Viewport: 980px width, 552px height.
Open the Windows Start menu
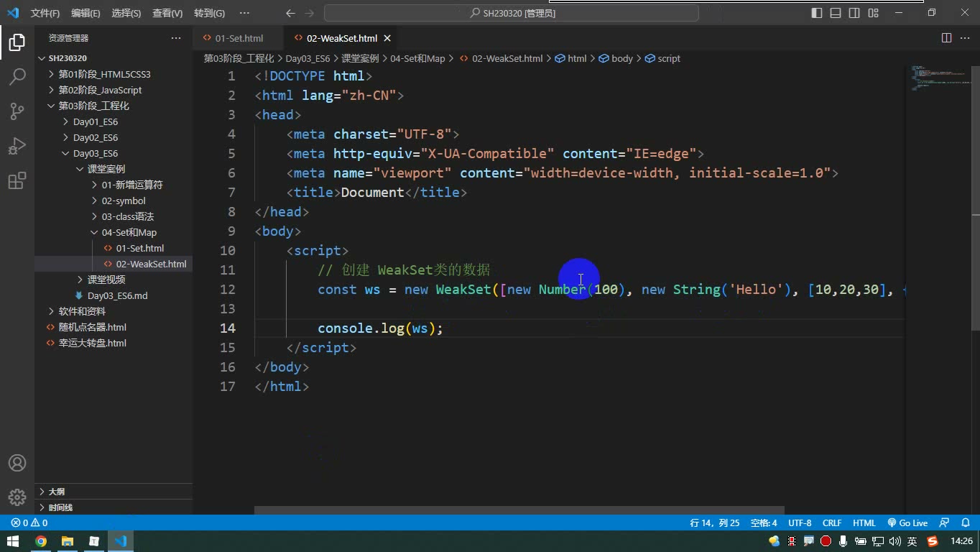click(x=14, y=541)
